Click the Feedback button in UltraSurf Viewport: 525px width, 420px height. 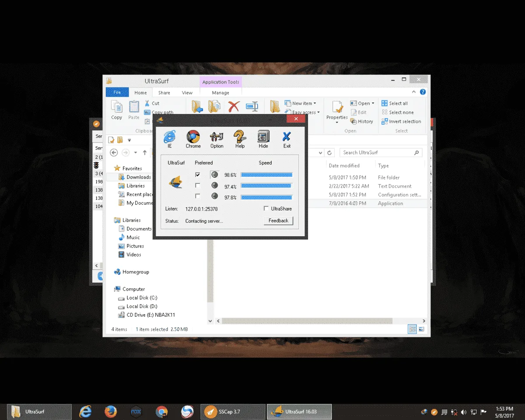point(278,221)
